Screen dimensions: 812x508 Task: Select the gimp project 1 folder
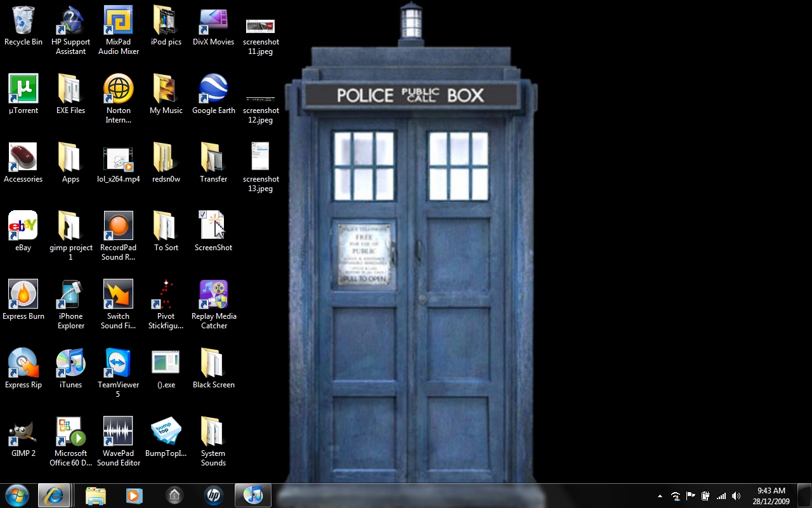click(x=70, y=226)
